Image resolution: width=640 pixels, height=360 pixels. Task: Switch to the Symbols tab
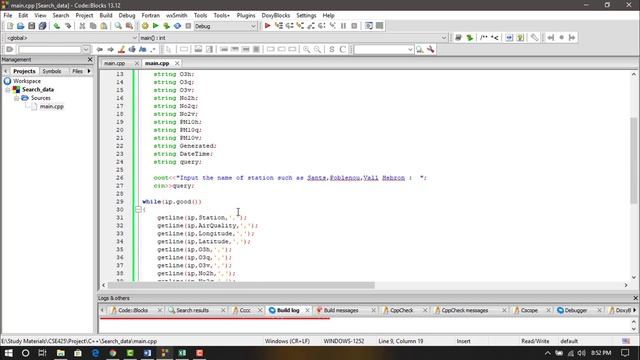coord(52,71)
